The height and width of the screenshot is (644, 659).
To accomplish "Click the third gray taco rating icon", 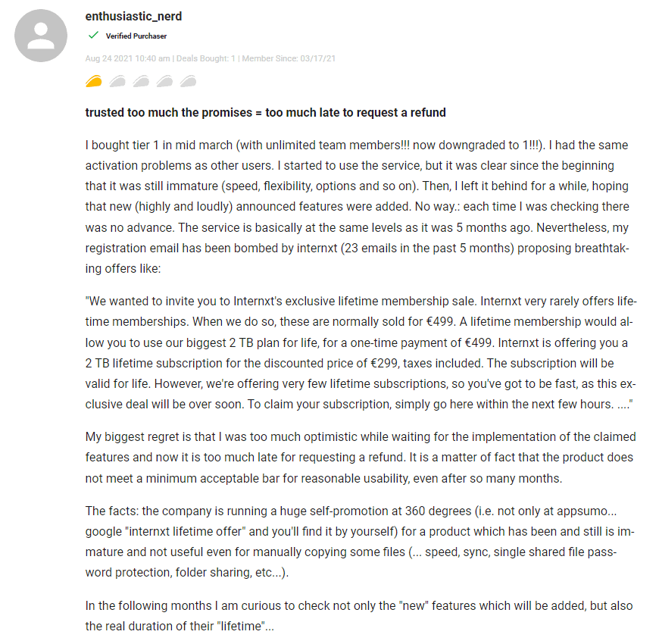I will pos(141,81).
